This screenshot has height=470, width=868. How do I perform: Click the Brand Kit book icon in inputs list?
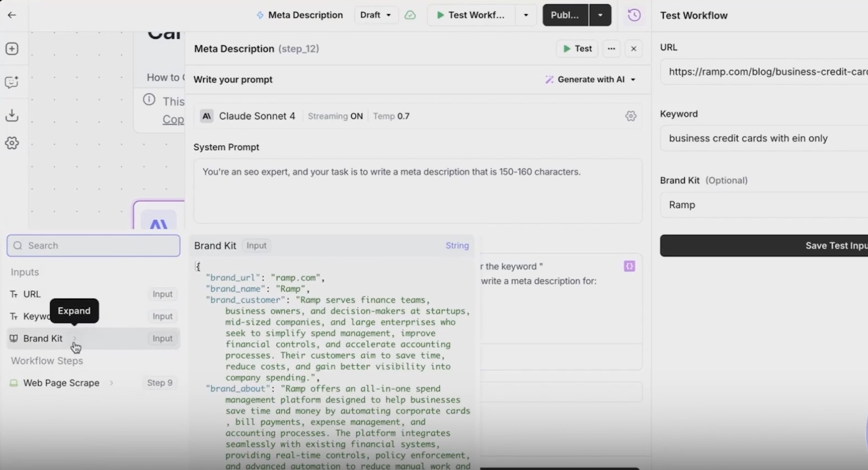pyautogui.click(x=14, y=338)
